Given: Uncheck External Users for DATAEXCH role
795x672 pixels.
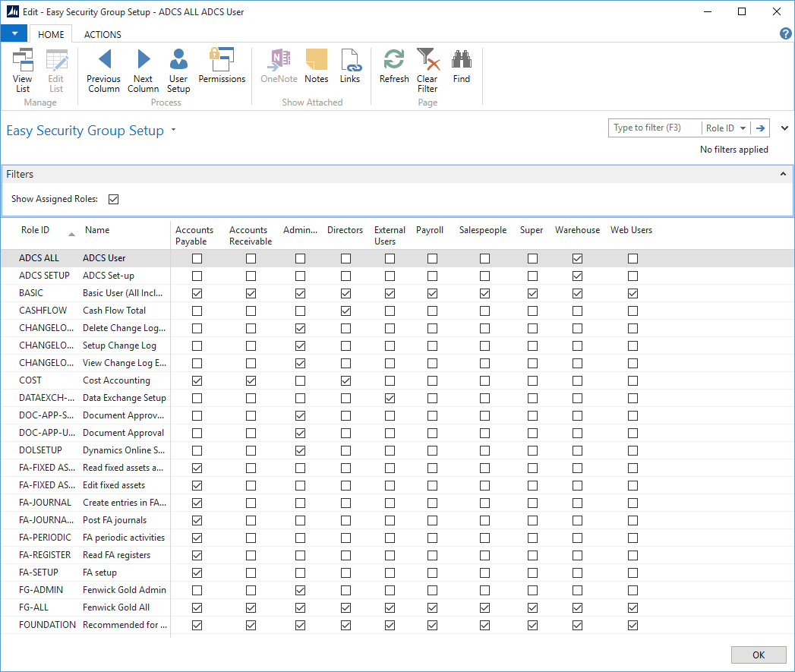Looking at the screenshot, I should pyautogui.click(x=390, y=398).
